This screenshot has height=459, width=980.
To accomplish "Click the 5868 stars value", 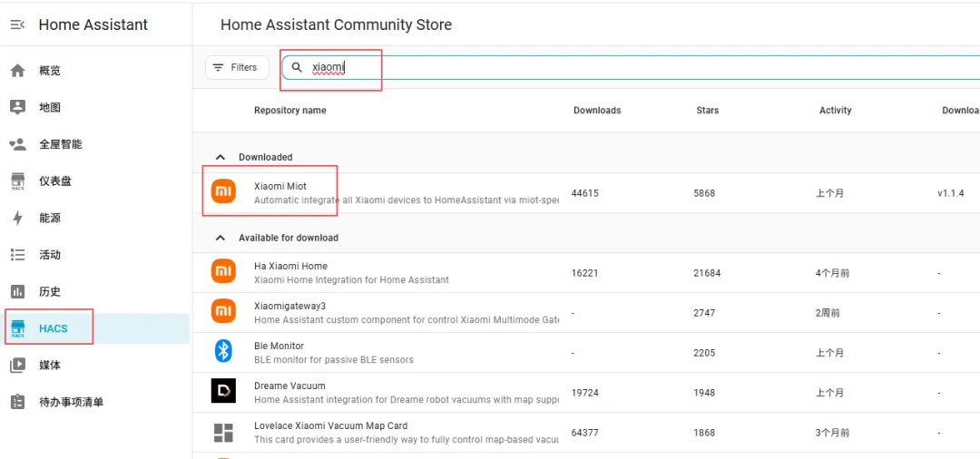I will coord(704,193).
